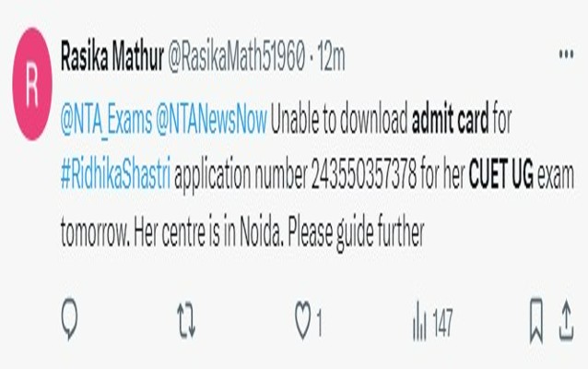
Task: Click application number 243550357378 in tweet
Action: pos(364,174)
